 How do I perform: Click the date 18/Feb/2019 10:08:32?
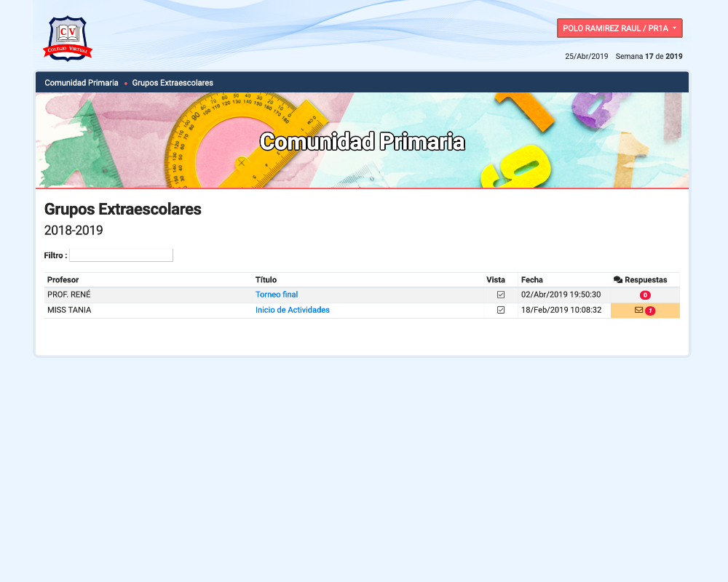coord(561,310)
